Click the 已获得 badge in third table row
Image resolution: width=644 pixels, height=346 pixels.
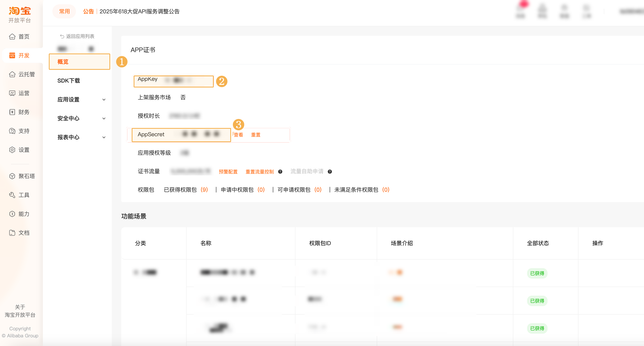pos(537,328)
